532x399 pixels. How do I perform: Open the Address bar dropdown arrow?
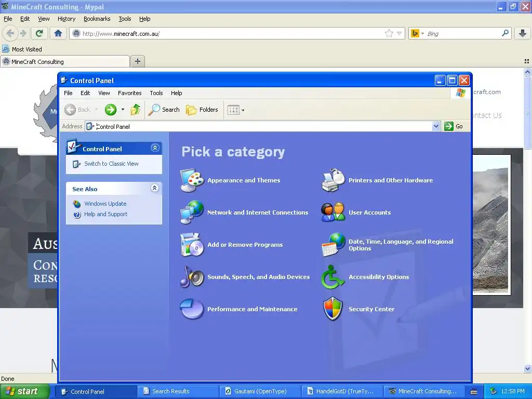pyautogui.click(x=436, y=126)
